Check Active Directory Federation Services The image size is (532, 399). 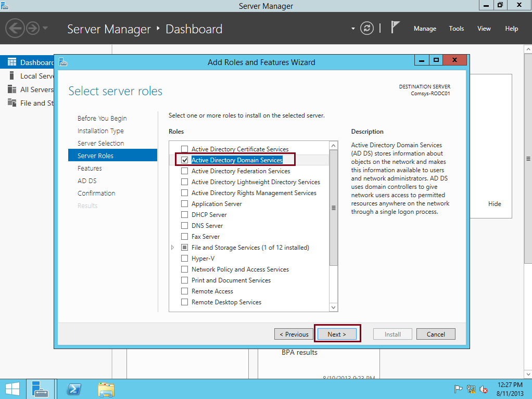(185, 171)
